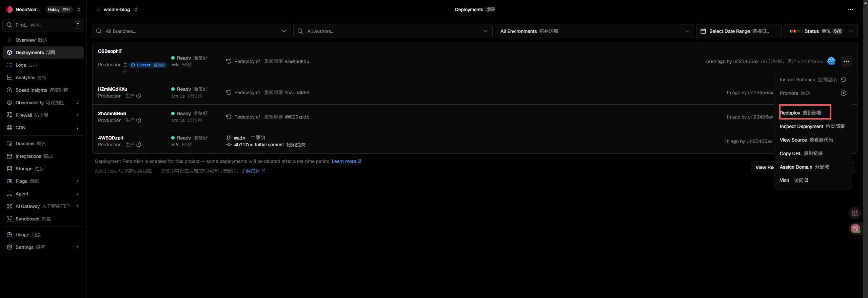
Task: Click the Storage database icon
Action: [x=9, y=169]
